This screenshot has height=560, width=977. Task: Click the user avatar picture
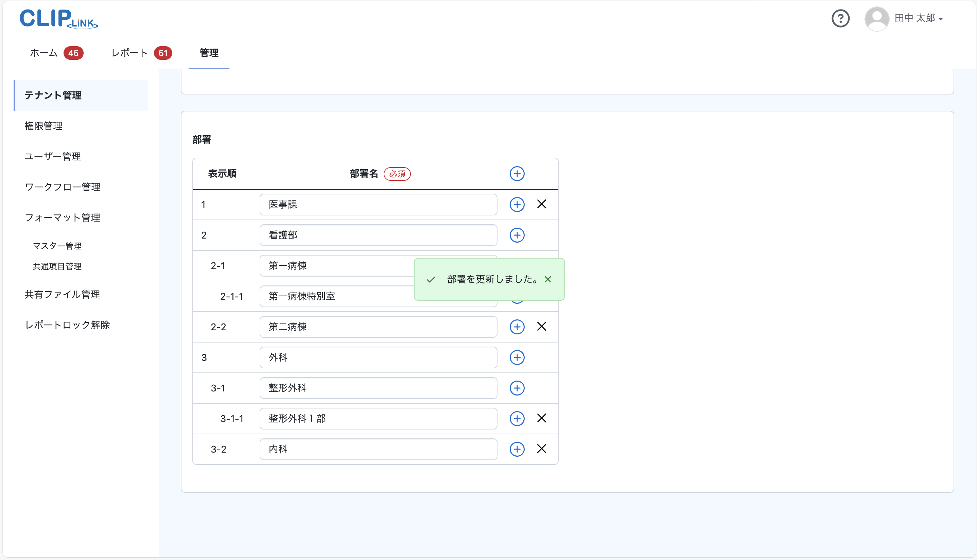[876, 18]
